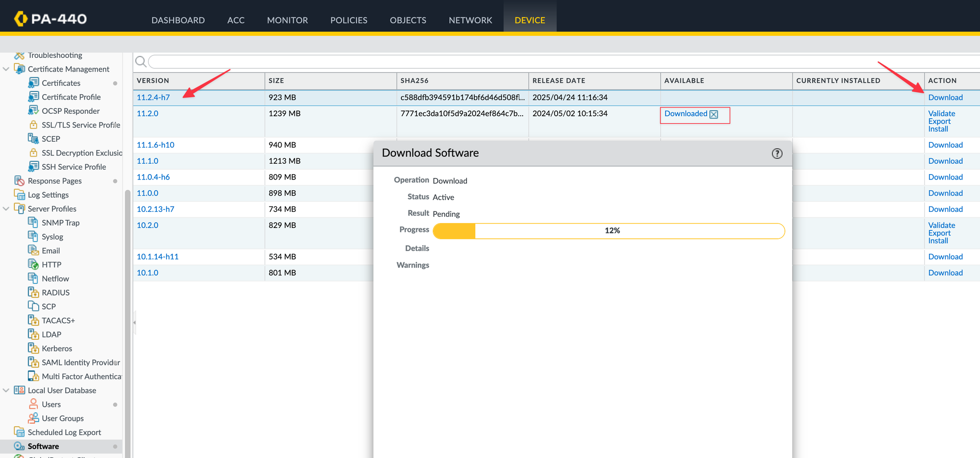Click the Certificate Profile icon
This screenshot has width=980, height=458.
coord(33,97)
